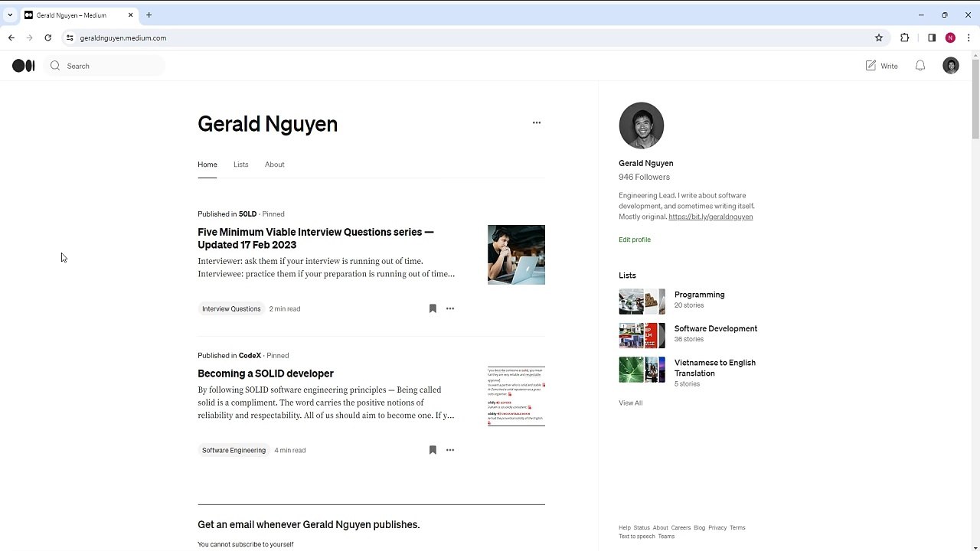Open the user avatar menu
Image resolution: width=980 pixels, height=551 pixels.
951,66
